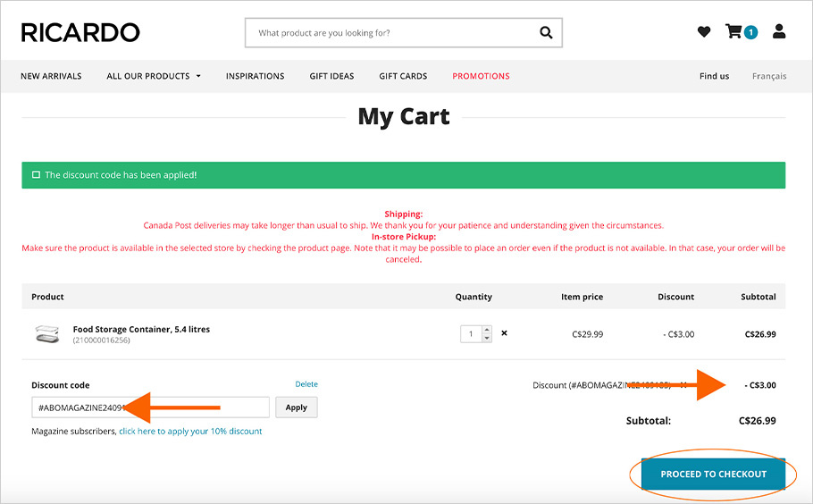Switch language to Français
813x504 pixels.
769,76
